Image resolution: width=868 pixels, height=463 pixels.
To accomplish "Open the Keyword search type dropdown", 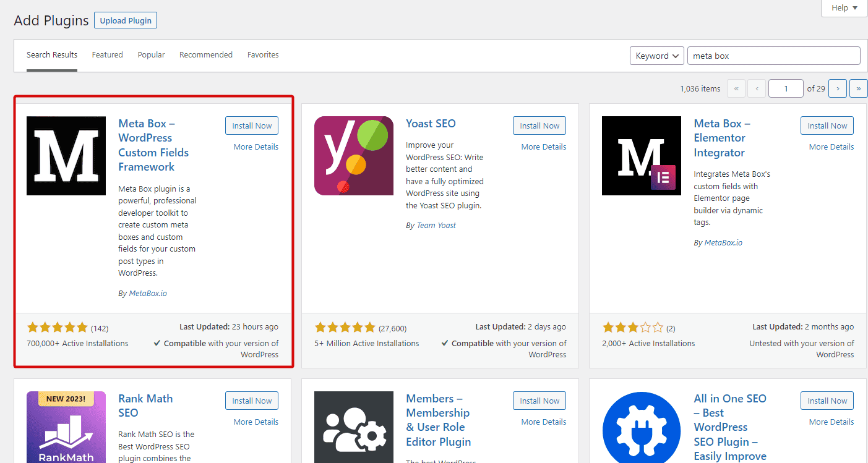I will [x=657, y=56].
